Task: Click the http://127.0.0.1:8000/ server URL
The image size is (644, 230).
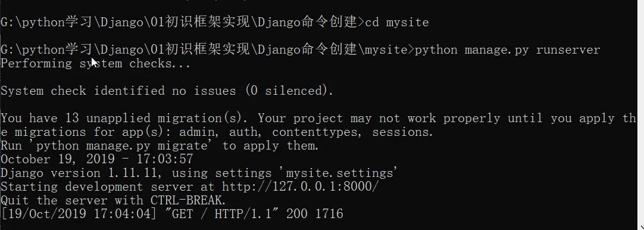Action: pos(300,187)
